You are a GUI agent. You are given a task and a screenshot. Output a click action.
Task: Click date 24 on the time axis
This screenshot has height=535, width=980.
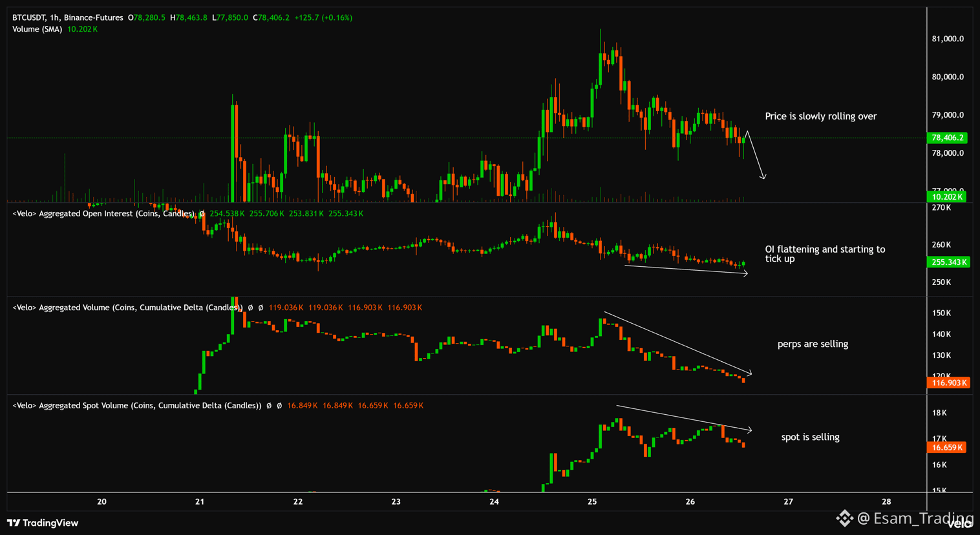(495, 501)
